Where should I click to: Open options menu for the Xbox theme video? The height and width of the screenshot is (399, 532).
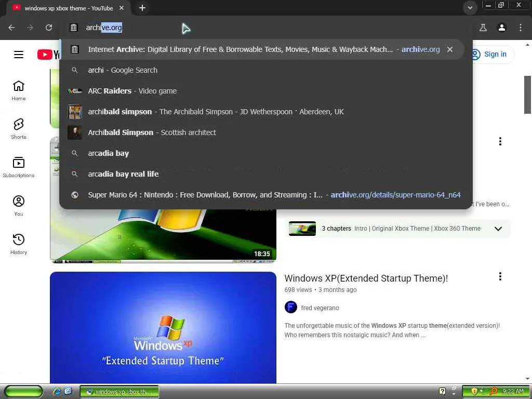[x=500, y=141]
